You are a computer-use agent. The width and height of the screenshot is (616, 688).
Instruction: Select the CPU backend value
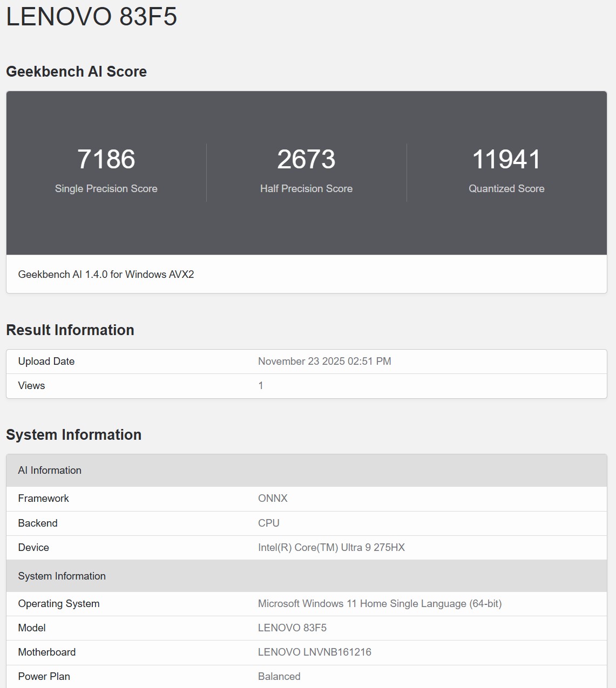(x=268, y=523)
